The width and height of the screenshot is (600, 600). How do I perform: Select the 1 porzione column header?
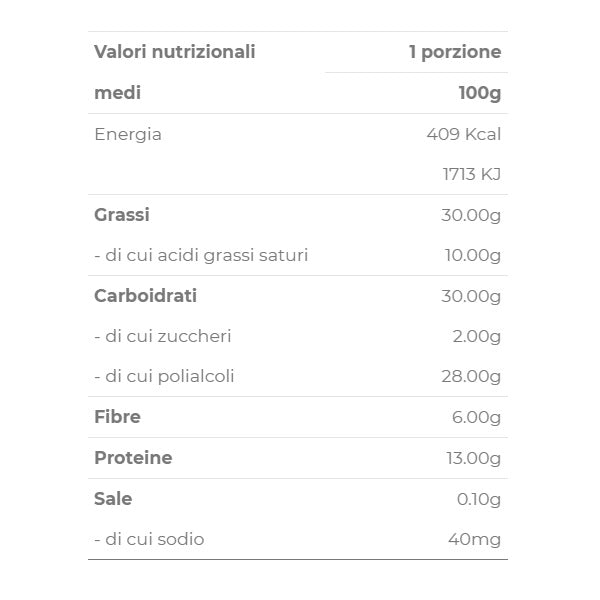(454, 52)
